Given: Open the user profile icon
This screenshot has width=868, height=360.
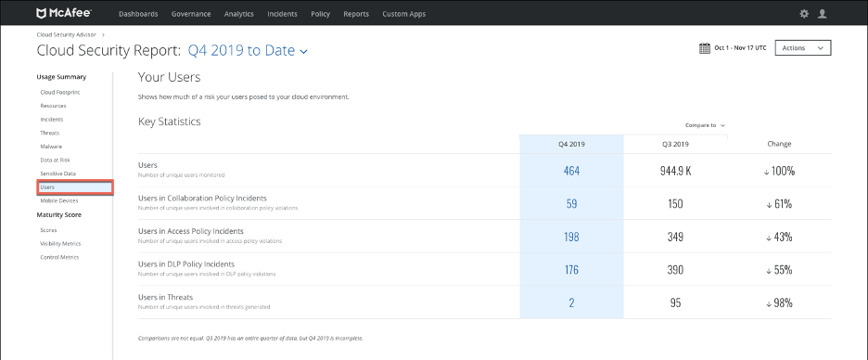Looking at the screenshot, I should [822, 14].
